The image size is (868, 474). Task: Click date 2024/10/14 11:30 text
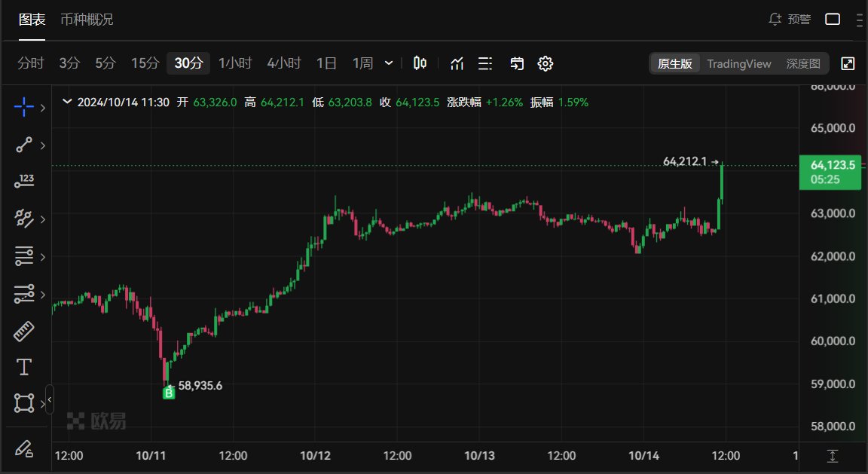click(124, 102)
